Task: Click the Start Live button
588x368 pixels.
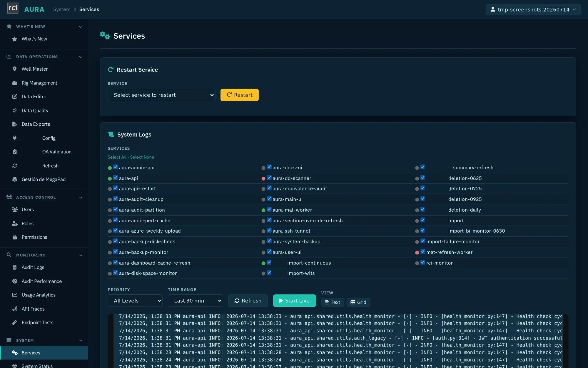Action: pos(294,301)
